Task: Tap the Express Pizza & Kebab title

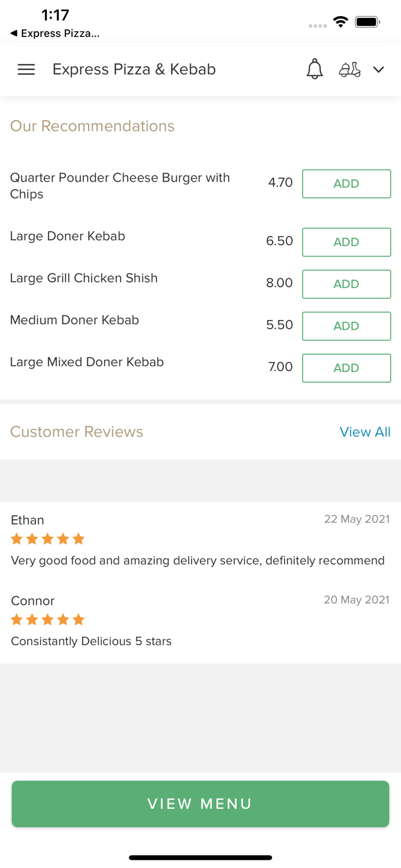Action: coord(134,69)
